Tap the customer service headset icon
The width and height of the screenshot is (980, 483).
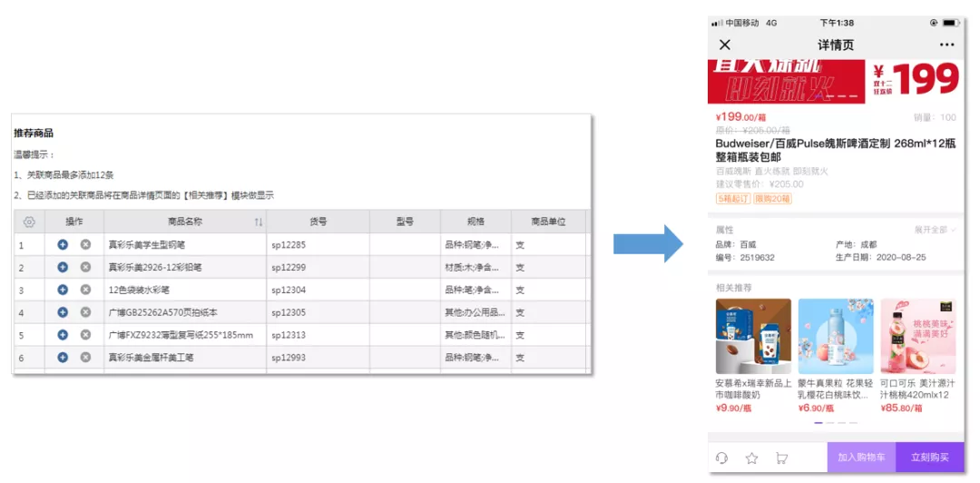(722, 458)
